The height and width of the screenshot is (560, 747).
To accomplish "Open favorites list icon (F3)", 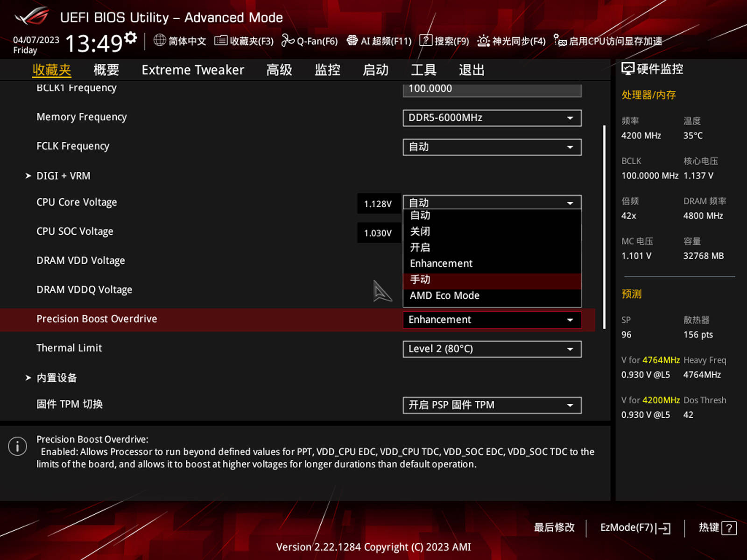I will click(x=221, y=41).
